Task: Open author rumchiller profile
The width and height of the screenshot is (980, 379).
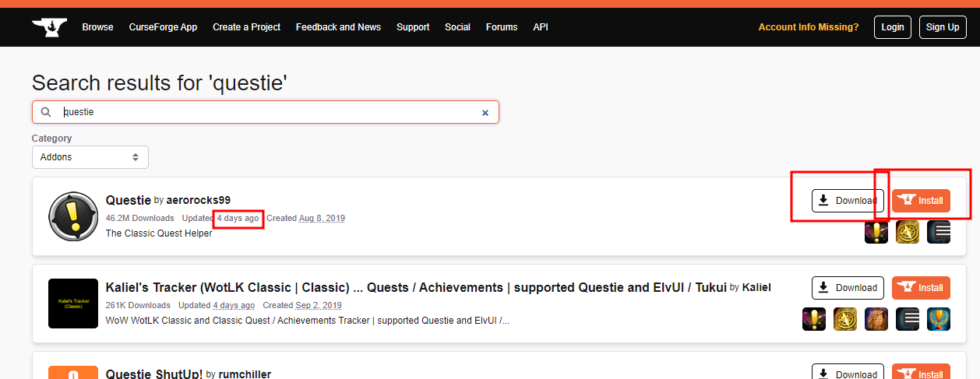Action: pos(245,374)
